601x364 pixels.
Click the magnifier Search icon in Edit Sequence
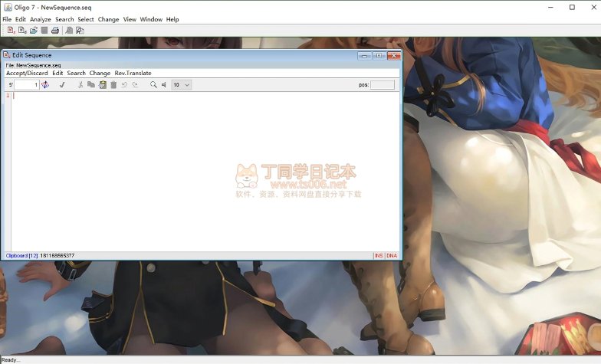(x=153, y=84)
